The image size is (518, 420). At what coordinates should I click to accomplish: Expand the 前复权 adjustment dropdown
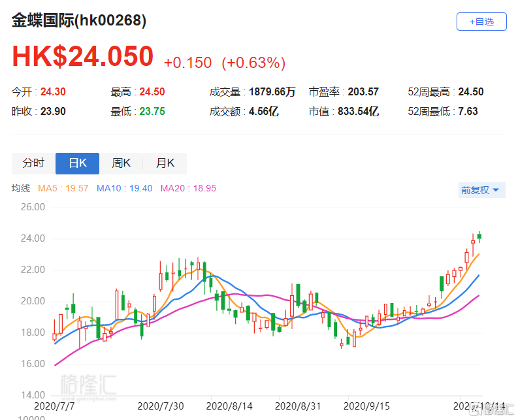481,190
